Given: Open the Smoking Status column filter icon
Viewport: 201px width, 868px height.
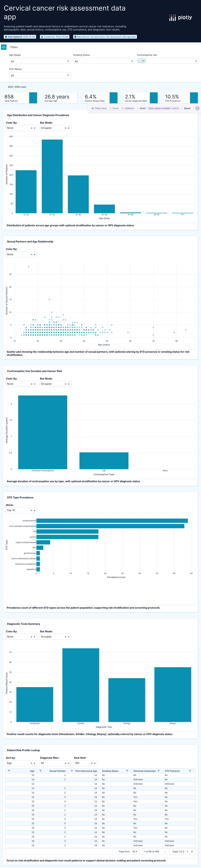Looking at the screenshot, I should tap(127, 771).
